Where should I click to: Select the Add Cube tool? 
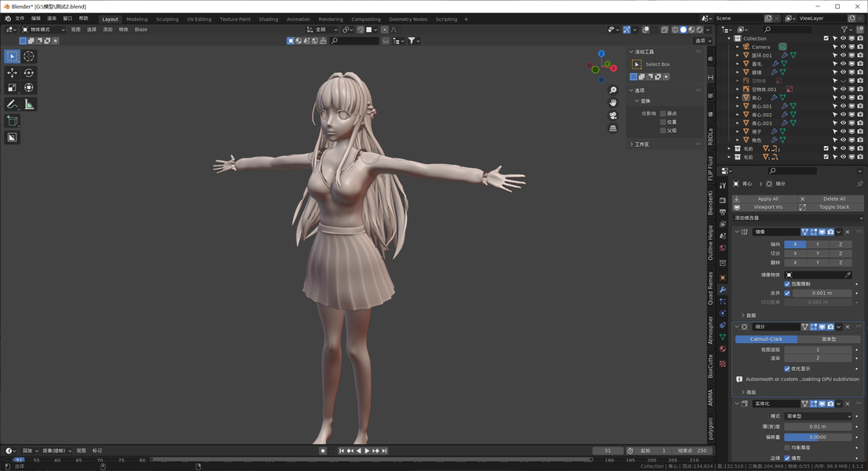coord(13,121)
